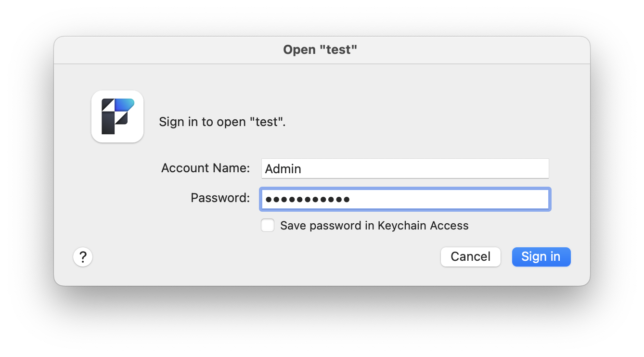Screen dimensions: 644x357
Task: Dismiss the dialog with Cancel
Action: click(x=470, y=256)
